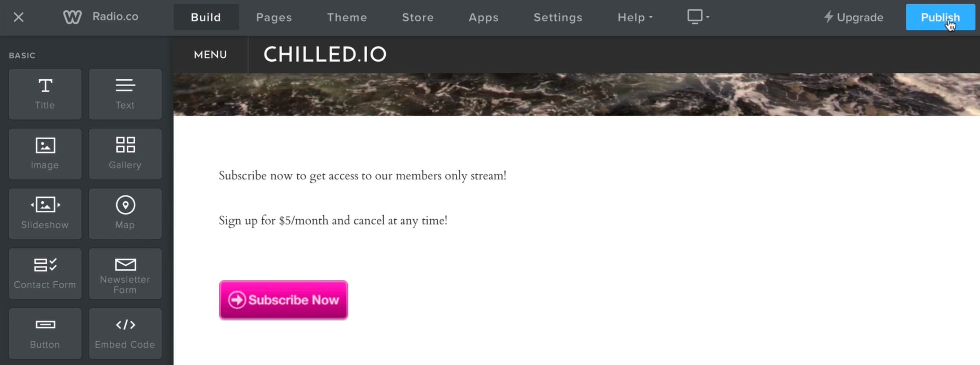
Task: Open the device preview dropdown
Action: click(x=698, y=17)
